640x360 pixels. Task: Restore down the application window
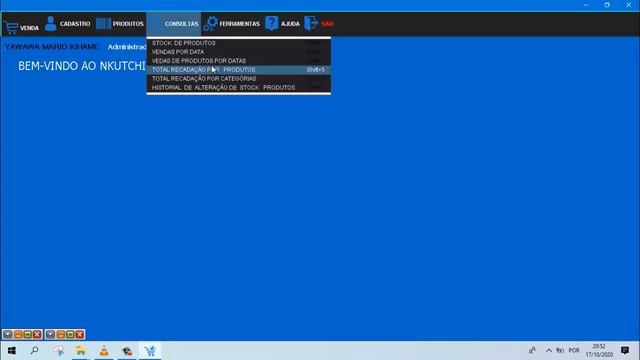[607, 5]
